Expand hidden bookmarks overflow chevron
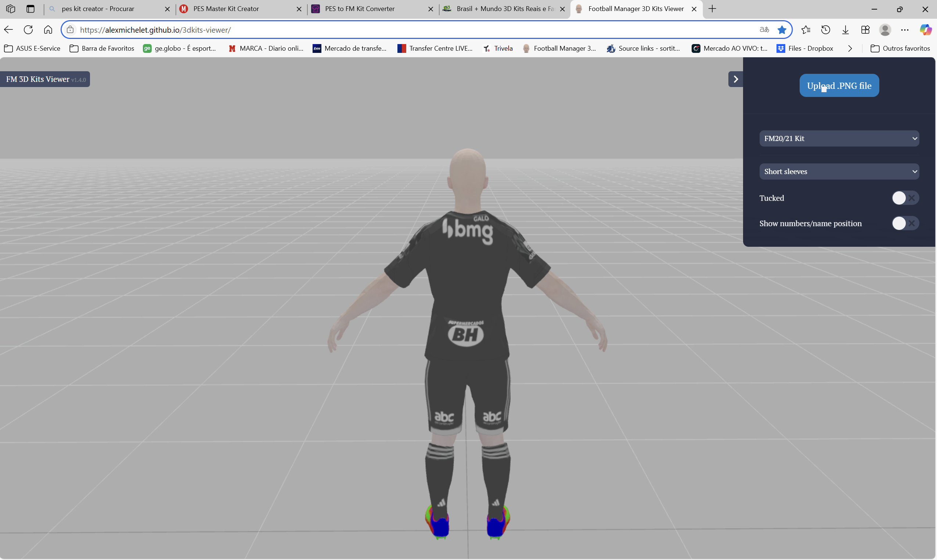Image resolution: width=937 pixels, height=560 pixels. [850, 48]
